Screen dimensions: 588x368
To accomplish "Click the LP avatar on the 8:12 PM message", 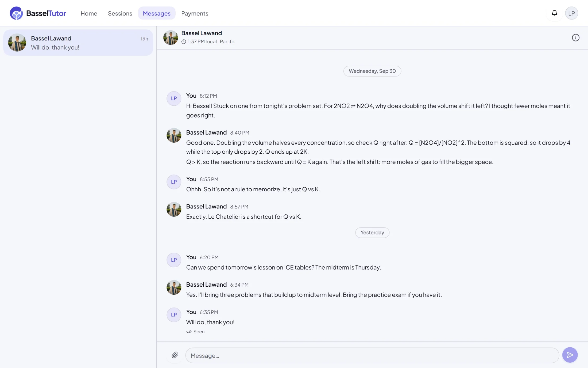I will coord(174,98).
